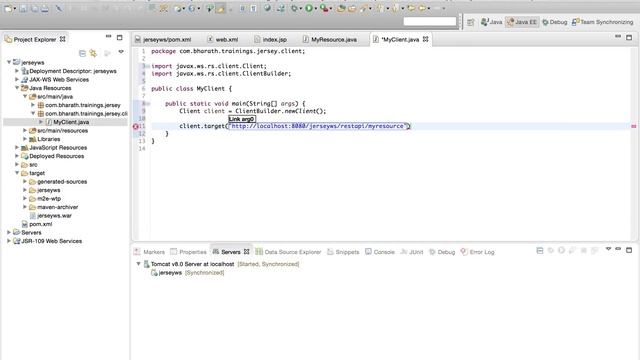Minimize the editor area

pyautogui.click(x=618, y=37)
